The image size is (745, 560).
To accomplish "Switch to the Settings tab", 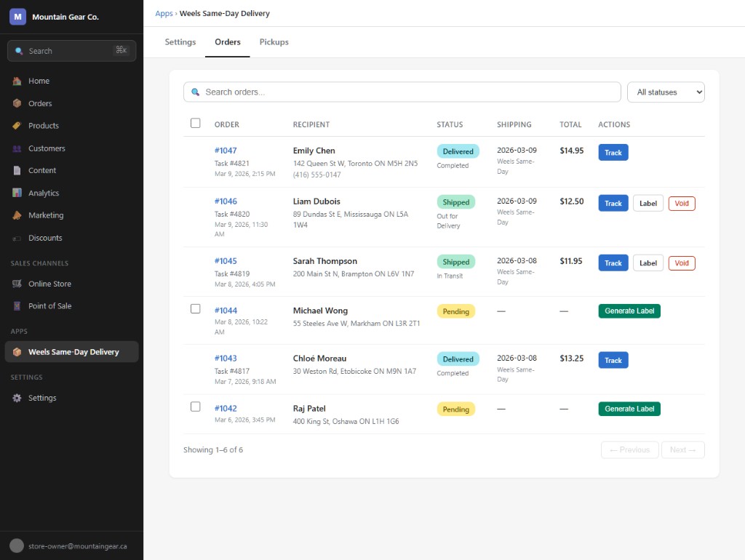I will tap(180, 42).
